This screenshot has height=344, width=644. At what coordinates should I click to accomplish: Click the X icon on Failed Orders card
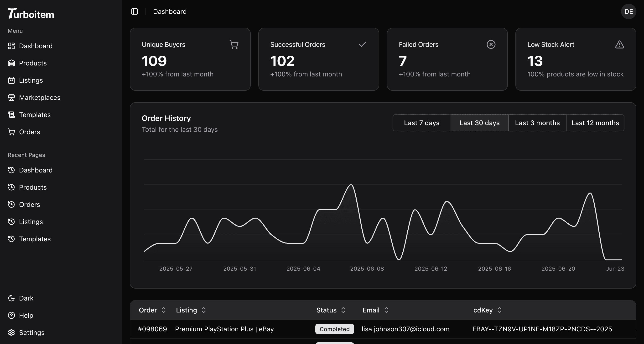491,44
